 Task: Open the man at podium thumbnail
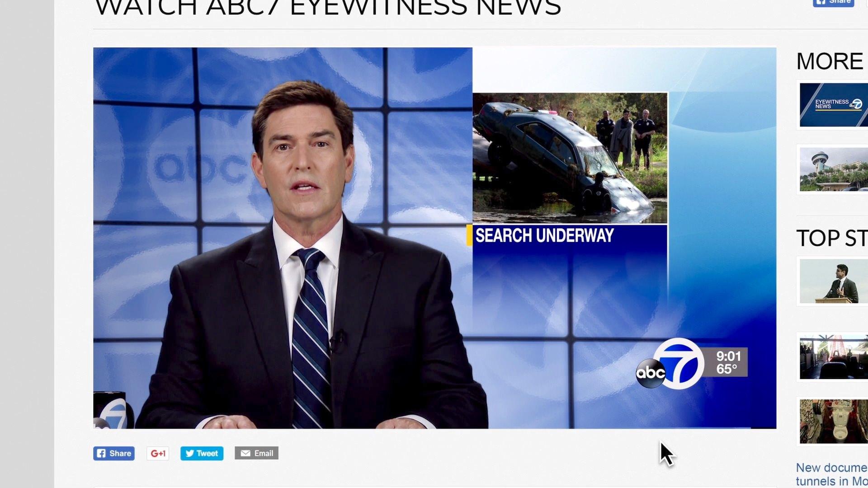(833, 282)
